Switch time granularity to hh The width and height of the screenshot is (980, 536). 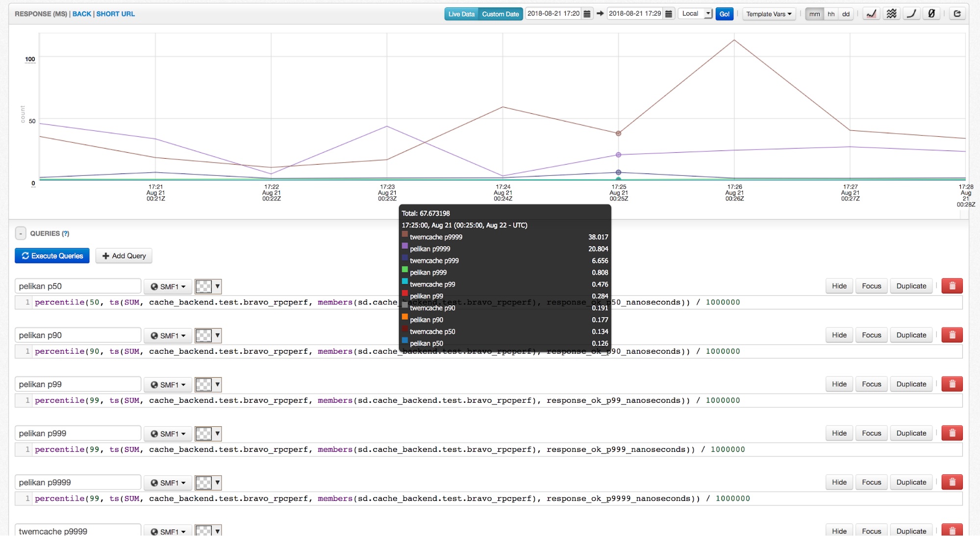click(830, 14)
